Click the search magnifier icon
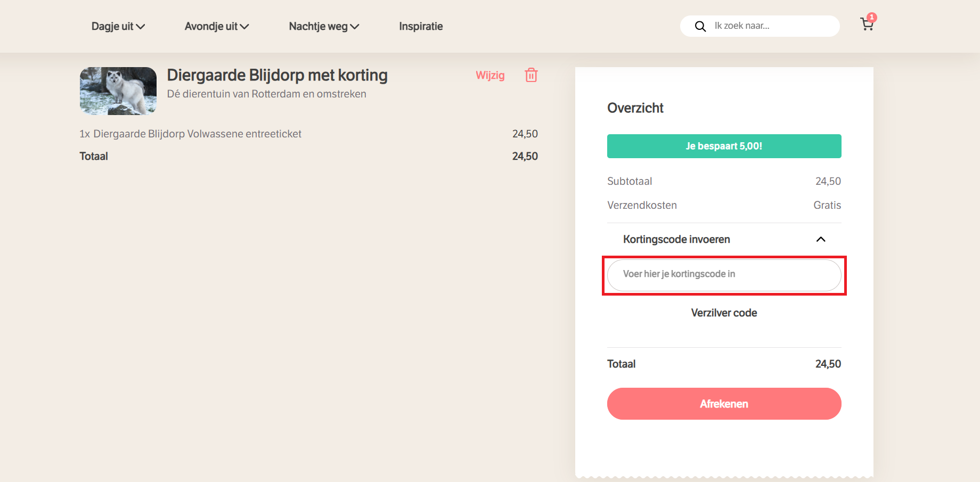The height and width of the screenshot is (482, 980). tap(700, 26)
